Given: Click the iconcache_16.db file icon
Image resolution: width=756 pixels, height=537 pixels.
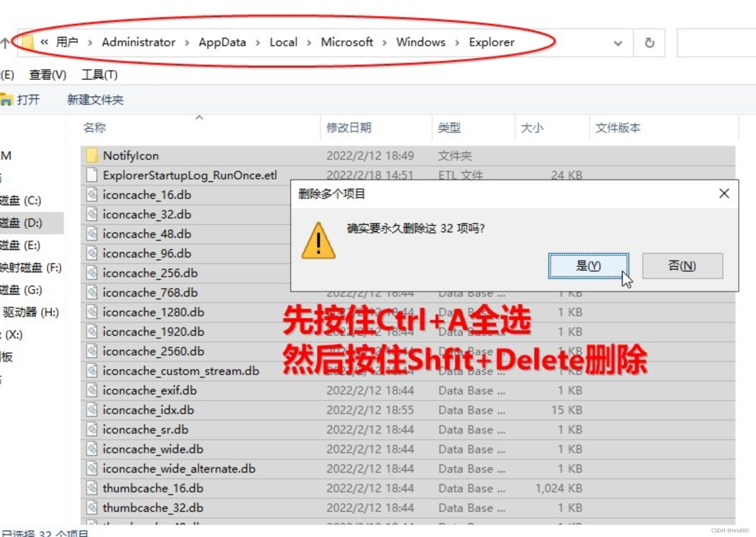Looking at the screenshot, I should [x=92, y=195].
